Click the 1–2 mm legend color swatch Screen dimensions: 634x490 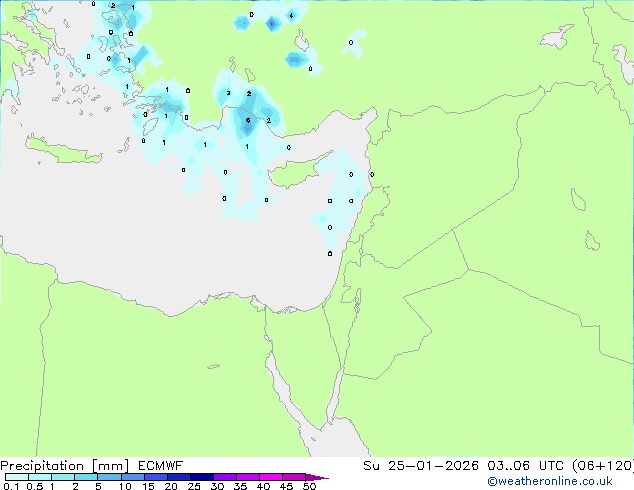pyautogui.click(x=63, y=477)
